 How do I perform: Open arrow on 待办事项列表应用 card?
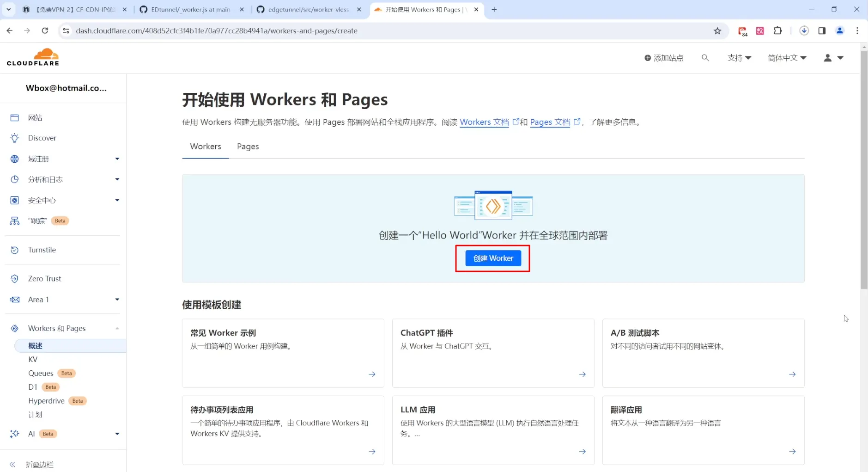pos(372,452)
